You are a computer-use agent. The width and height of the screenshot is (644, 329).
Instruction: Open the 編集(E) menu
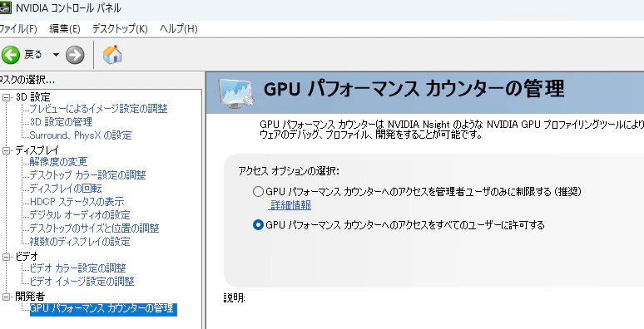(x=64, y=29)
